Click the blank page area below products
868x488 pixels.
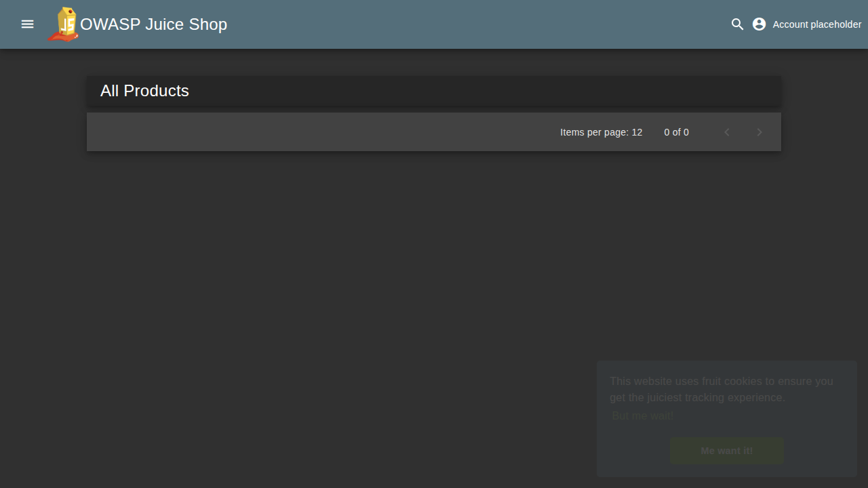pos(339,305)
